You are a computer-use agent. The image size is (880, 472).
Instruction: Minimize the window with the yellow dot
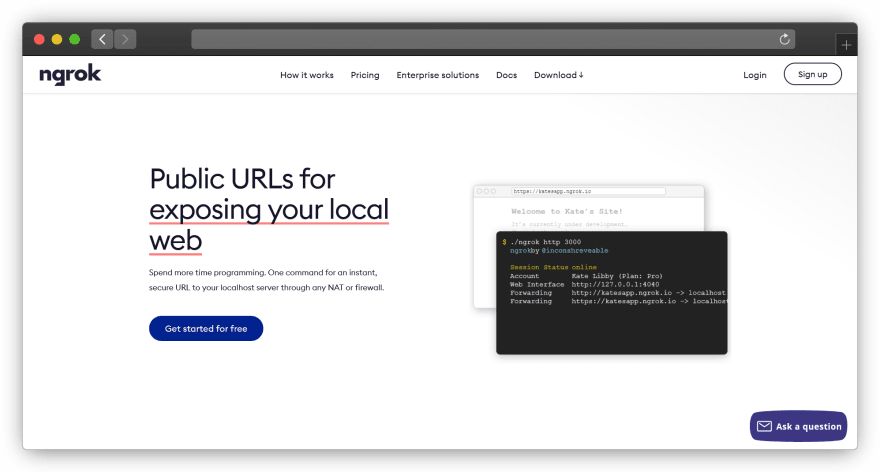(x=57, y=39)
